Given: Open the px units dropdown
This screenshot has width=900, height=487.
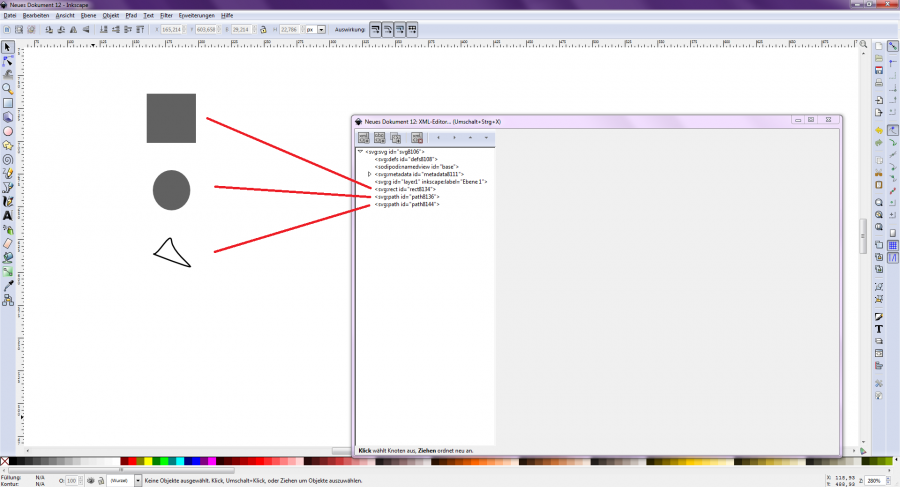Looking at the screenshot, I should coord(320,30).
